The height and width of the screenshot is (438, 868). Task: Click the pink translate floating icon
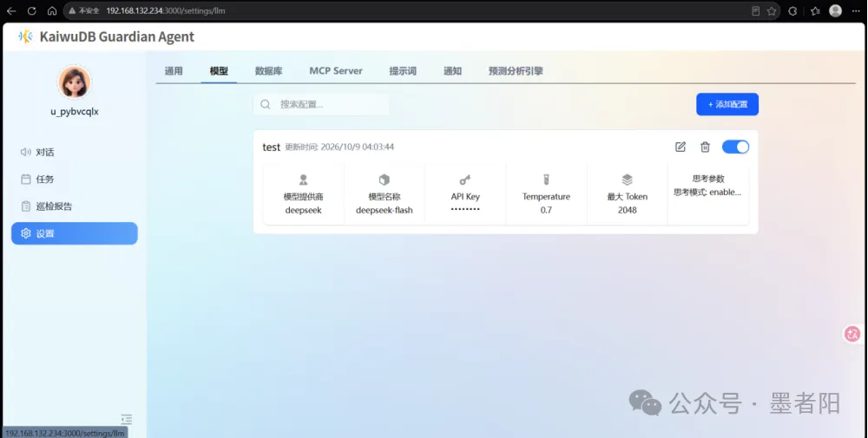click(x=852, y=333)
